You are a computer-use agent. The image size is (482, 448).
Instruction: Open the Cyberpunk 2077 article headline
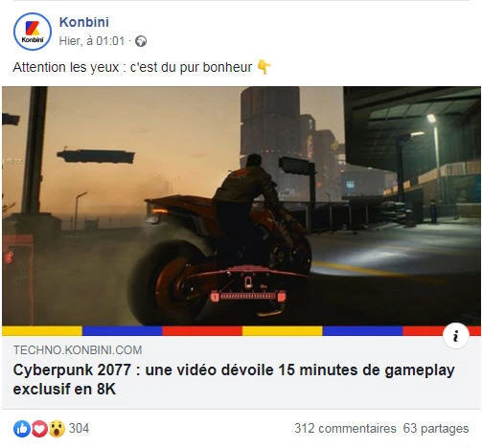[234, 379]
